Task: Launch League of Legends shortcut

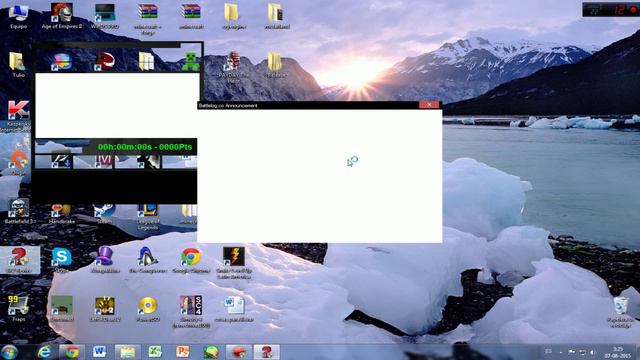Action: pos(148,217)
